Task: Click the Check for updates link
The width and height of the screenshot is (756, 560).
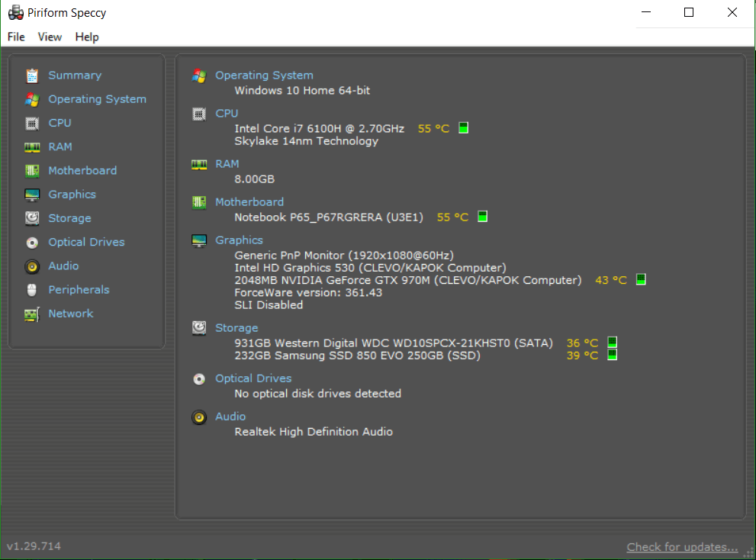Action: tap(682, 546)
